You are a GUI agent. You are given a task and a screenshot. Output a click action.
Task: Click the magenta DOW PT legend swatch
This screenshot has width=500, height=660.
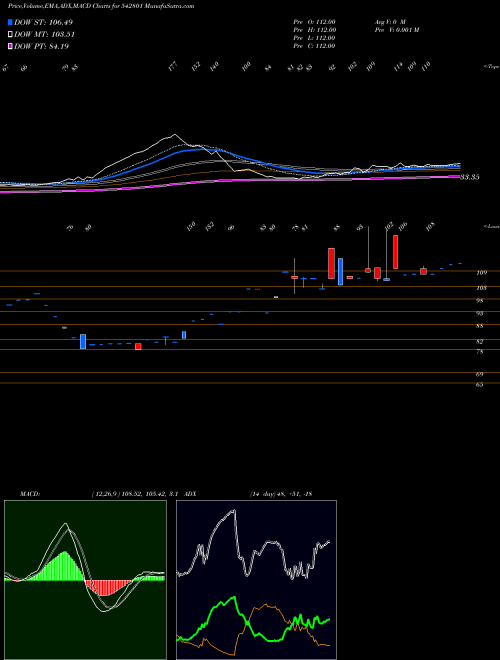(x=10, y=46)
